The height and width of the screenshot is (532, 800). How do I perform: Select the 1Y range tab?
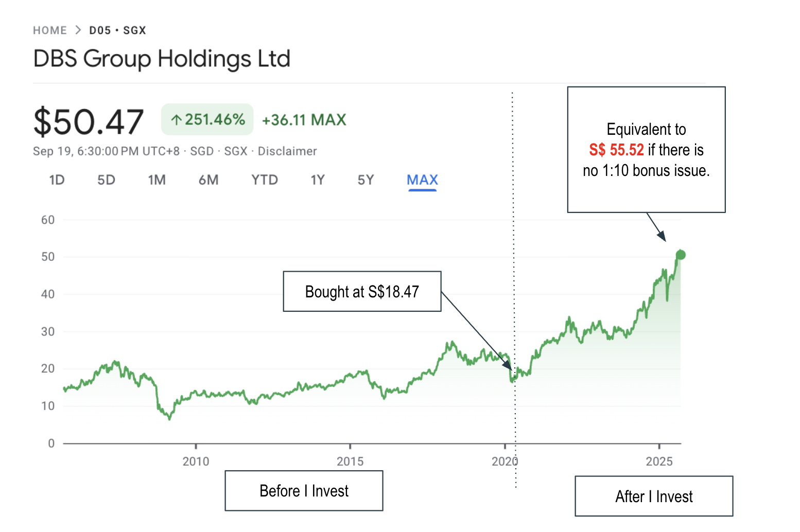[x=318, y=180]
